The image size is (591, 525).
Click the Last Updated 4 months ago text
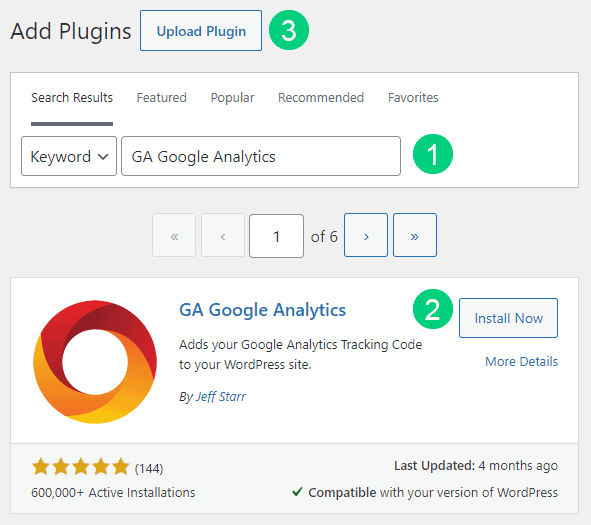tap(476, 466)
